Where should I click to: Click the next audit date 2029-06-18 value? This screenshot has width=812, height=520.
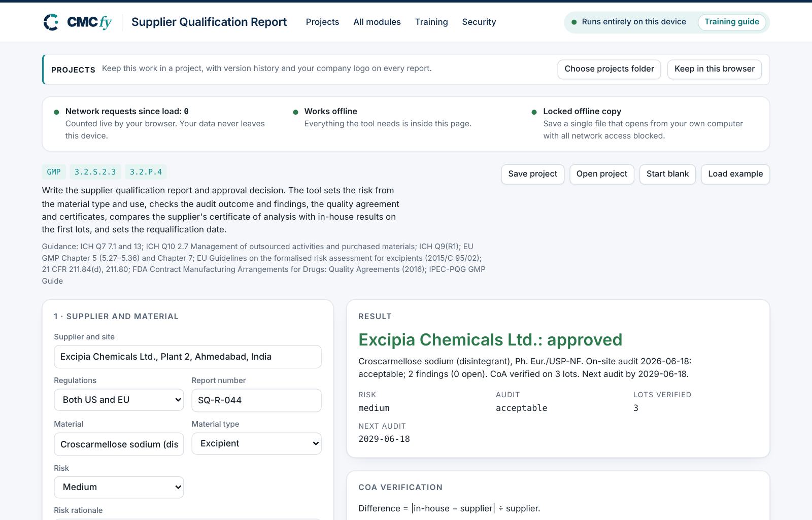(384, 439)
